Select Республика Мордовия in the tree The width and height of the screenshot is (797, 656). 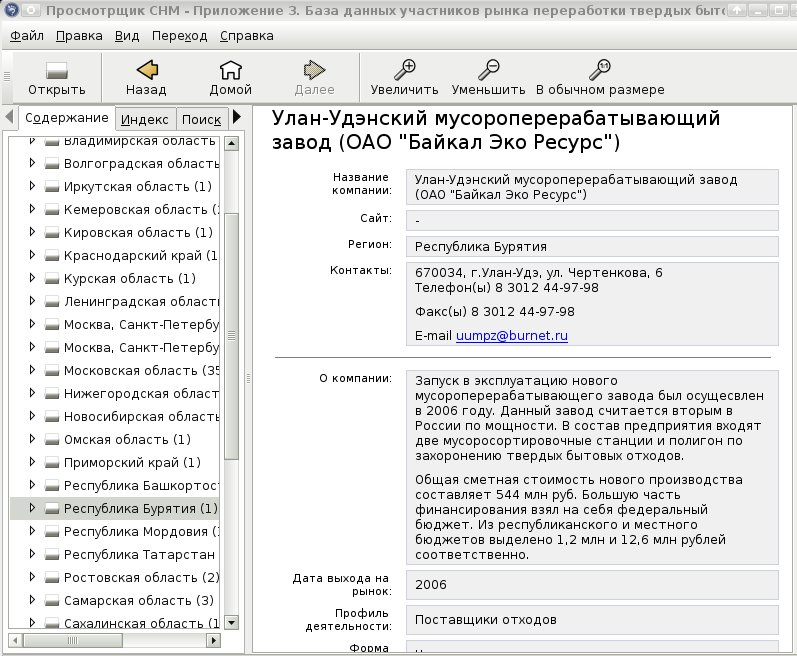(x=141, y=532)
